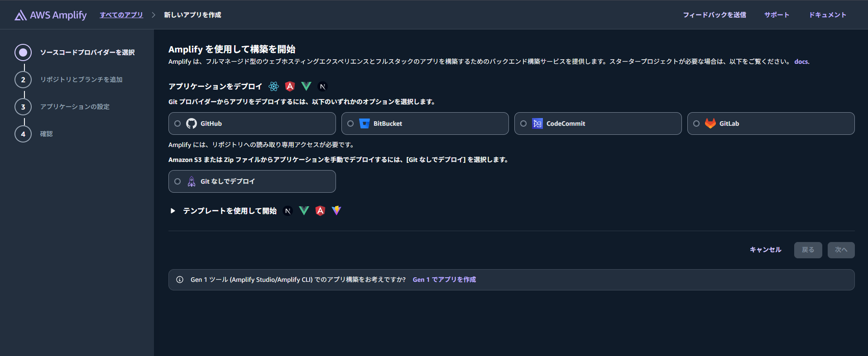Select the BitBucket radio button
Viewport: 868px width, 356px height.
pyautogui.click(x=350, y=123)
